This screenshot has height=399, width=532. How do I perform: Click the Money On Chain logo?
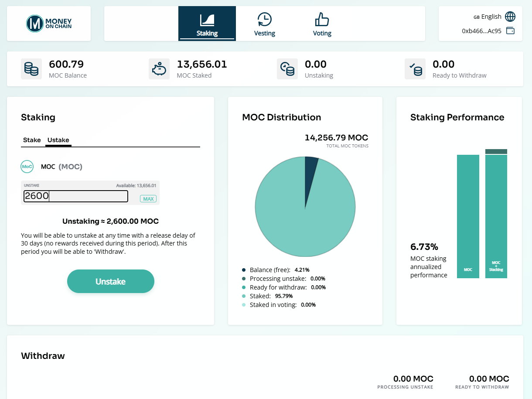click(x=49, y=24)
